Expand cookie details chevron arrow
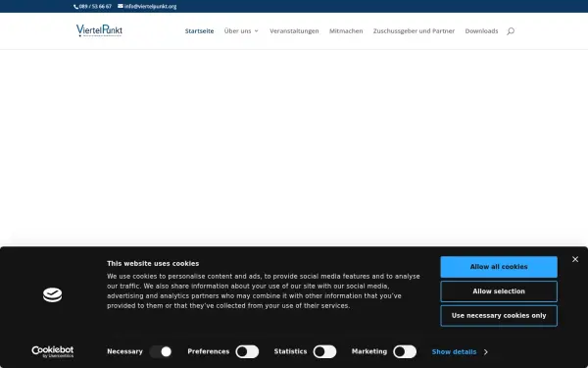The image size is (588, 368). point(486,352)
